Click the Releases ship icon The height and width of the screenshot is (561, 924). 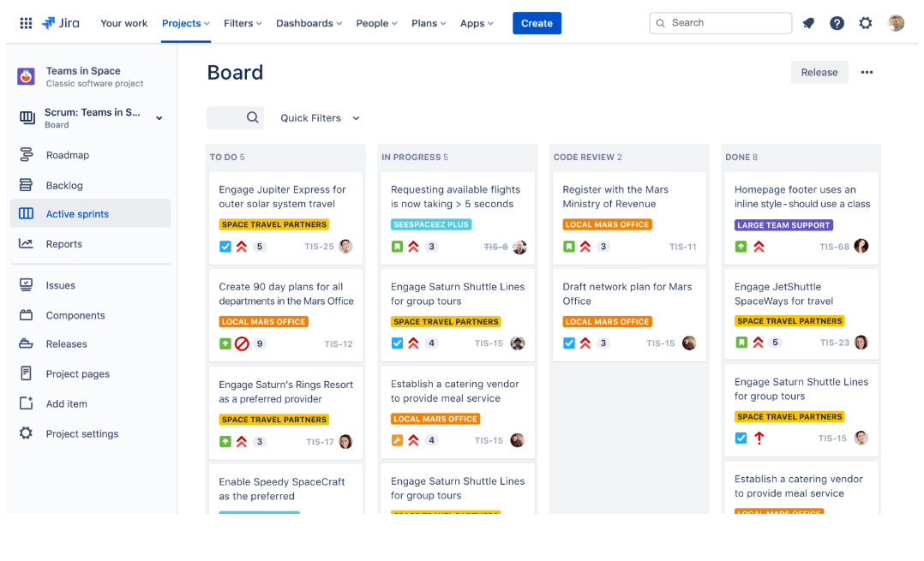pyautogui.click(x=26, y=343)
